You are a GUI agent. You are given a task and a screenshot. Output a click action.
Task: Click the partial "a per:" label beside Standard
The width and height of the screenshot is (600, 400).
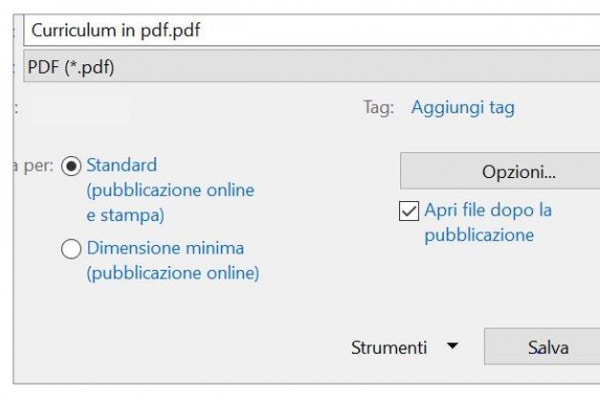[32, 166]
